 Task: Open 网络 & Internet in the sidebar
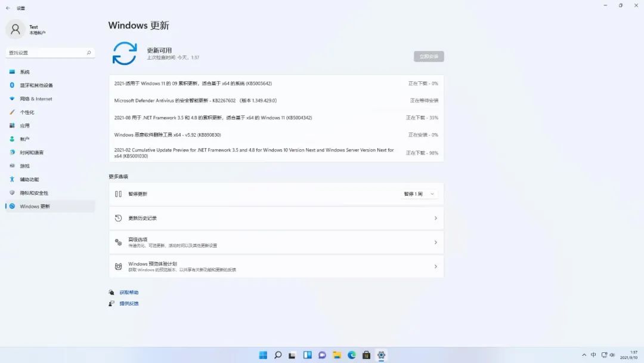(50, 99)
